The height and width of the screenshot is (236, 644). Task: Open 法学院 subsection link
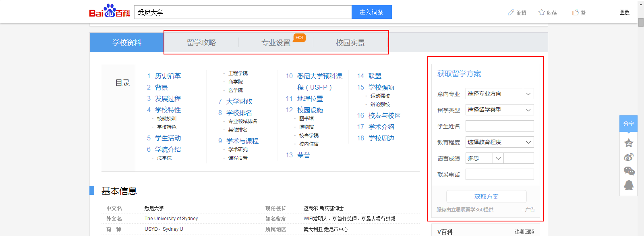coord(164,158)
